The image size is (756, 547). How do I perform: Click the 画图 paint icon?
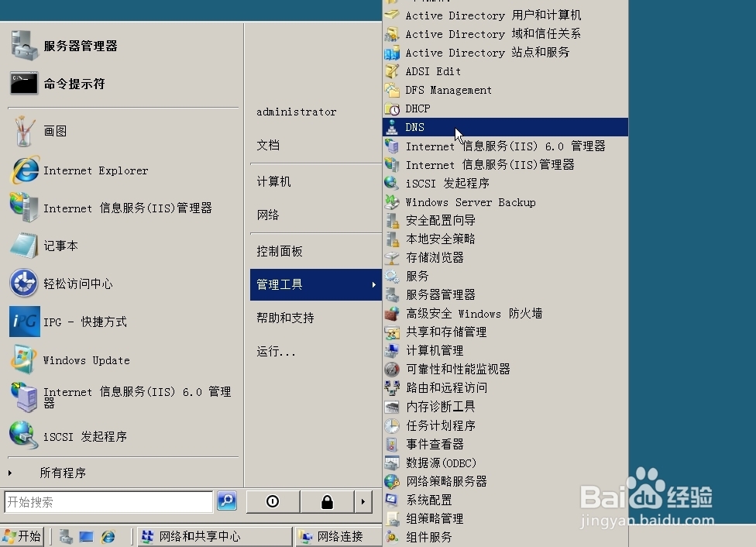(x=24, y=131)
